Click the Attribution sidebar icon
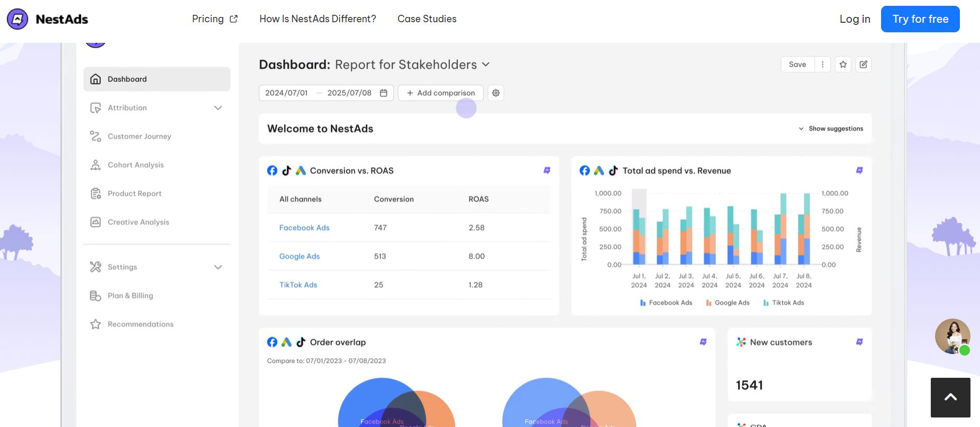This screenshot has height=427, width=980. 95,108
